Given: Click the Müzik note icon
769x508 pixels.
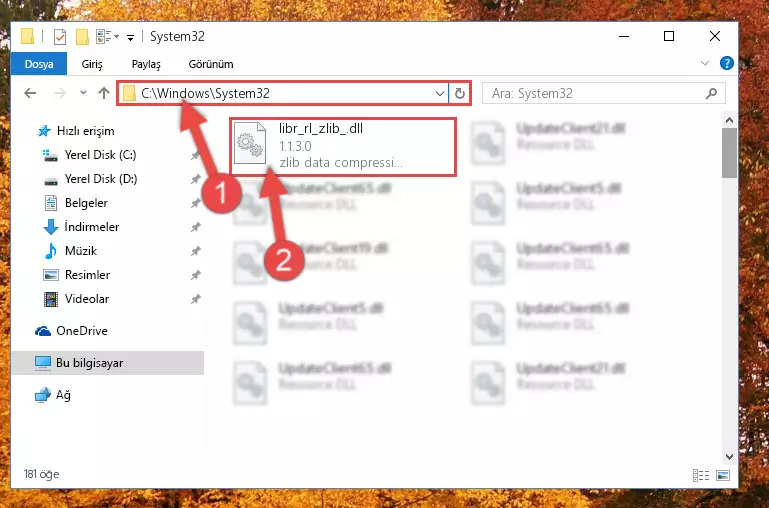Looking at the screenshot, I should (51, 251).
